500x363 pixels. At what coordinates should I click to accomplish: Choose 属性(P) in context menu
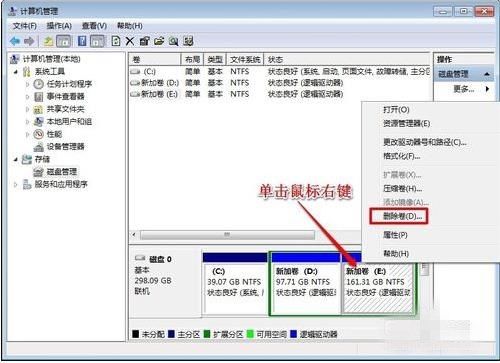(x=395, y=235)
